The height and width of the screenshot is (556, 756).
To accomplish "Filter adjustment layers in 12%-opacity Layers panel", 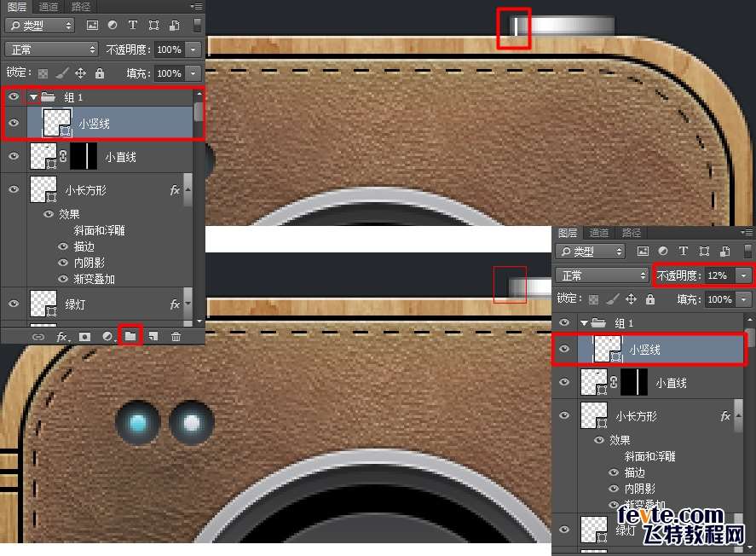I will click(663, 252).
